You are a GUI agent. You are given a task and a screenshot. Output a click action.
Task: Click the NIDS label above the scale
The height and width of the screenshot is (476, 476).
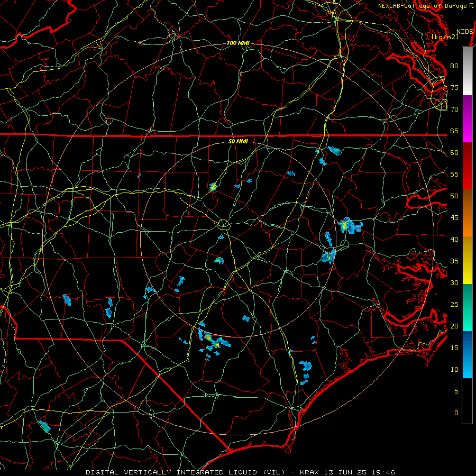coord(465,32)
